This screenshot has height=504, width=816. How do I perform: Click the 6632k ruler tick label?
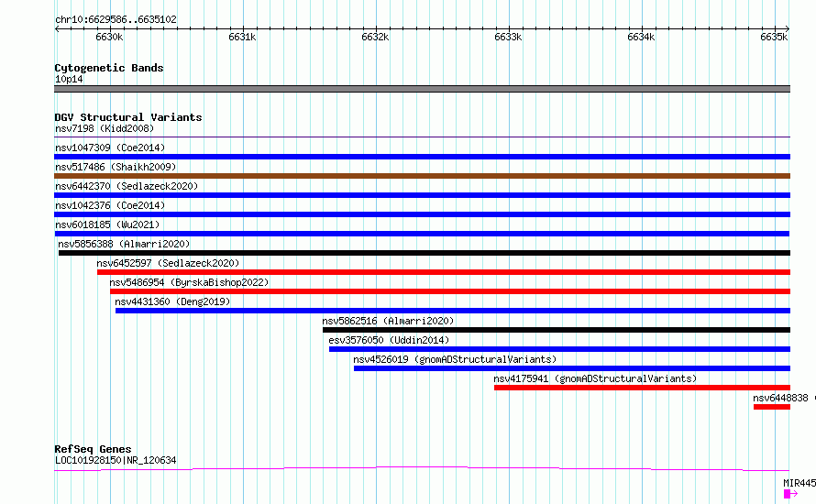tap(375, 37)
